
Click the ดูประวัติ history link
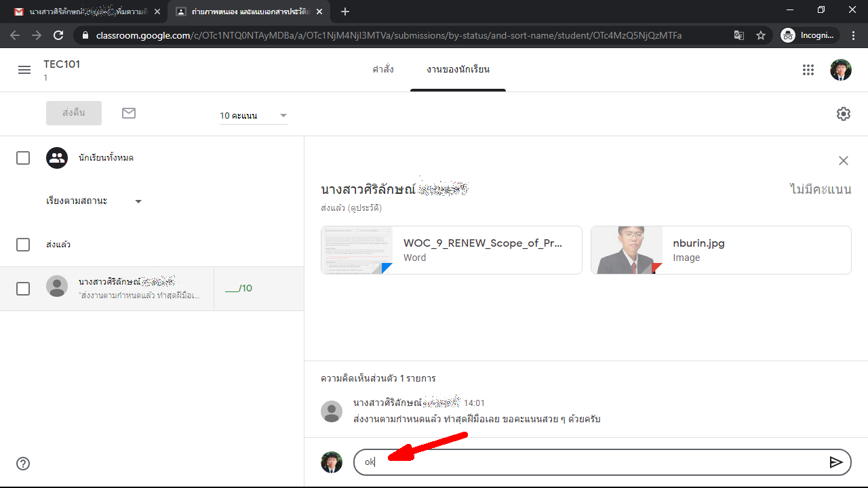point(365,208)
